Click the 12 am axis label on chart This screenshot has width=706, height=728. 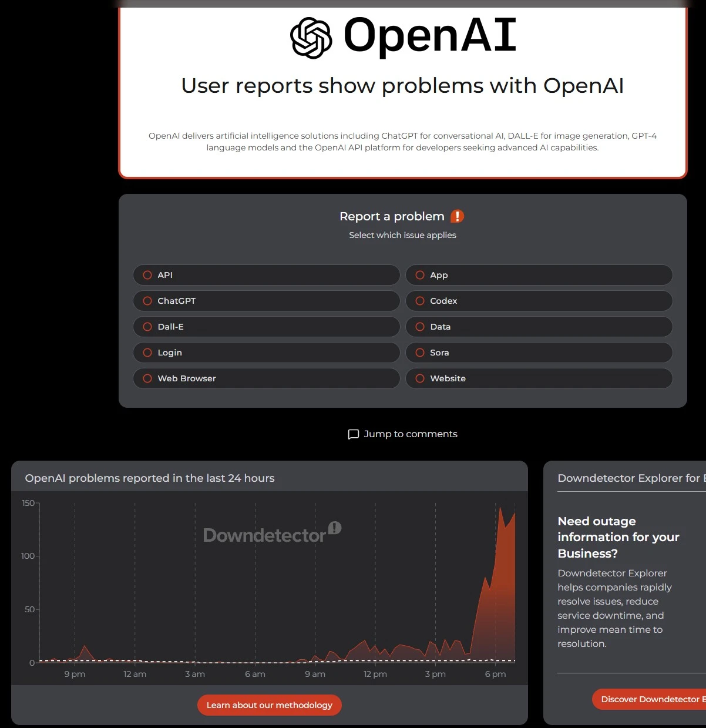tap(135, 674)
